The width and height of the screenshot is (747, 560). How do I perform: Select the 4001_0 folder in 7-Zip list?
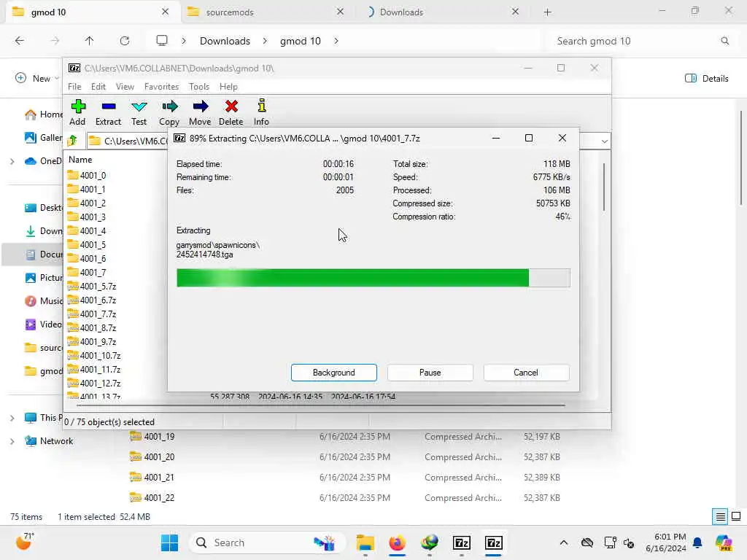(87, 175)
